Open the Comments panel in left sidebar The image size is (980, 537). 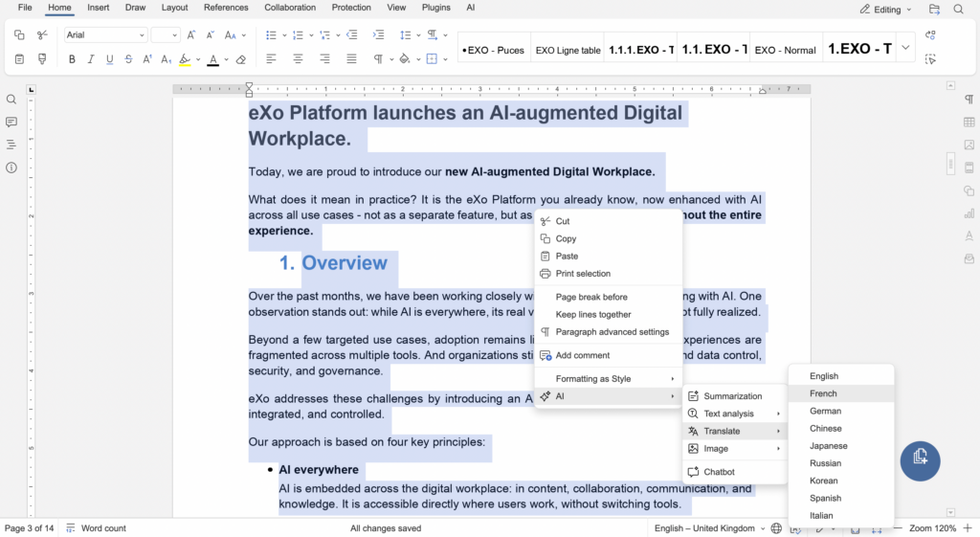(x=11, y=123)
